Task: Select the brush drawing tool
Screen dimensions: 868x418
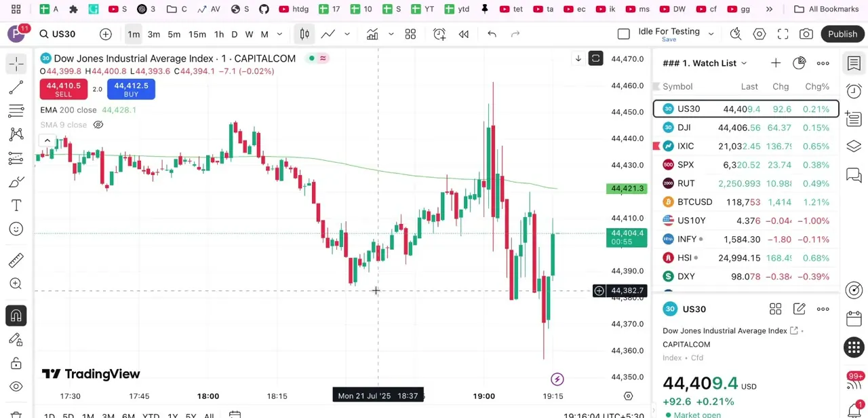Action: point(16,182)
